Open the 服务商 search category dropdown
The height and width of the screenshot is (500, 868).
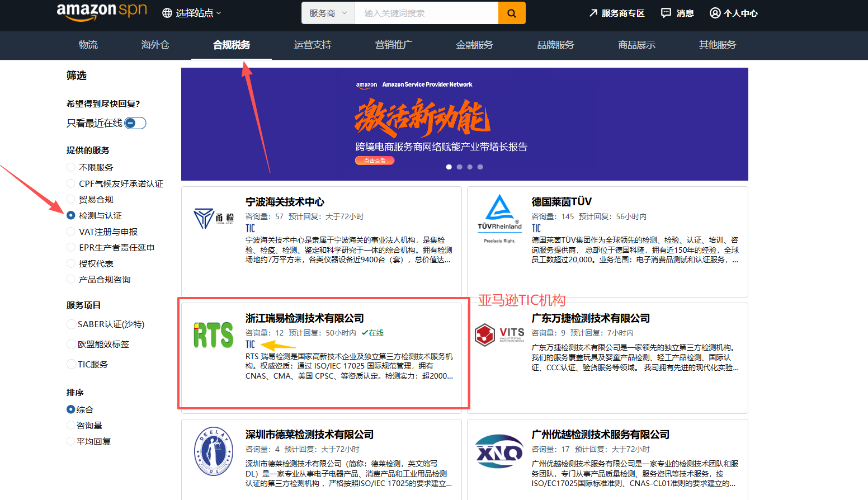click(x=328, y=13)
